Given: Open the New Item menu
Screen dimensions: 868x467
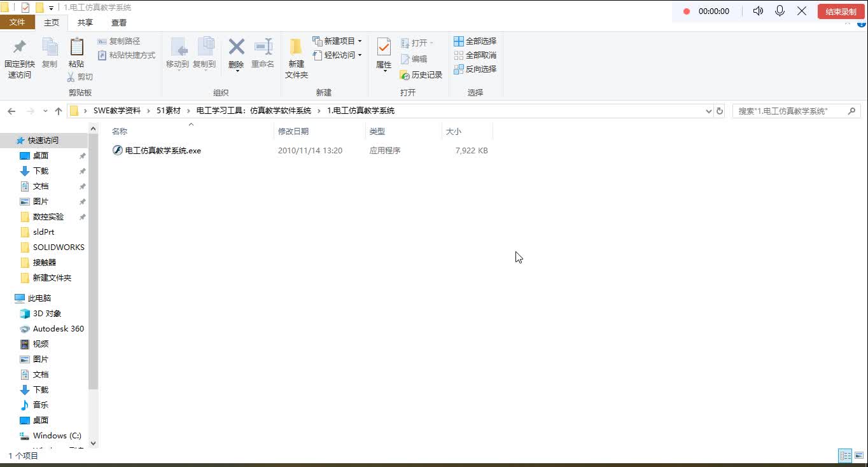Looking at the screenshot, I should [x=337, y=41].
